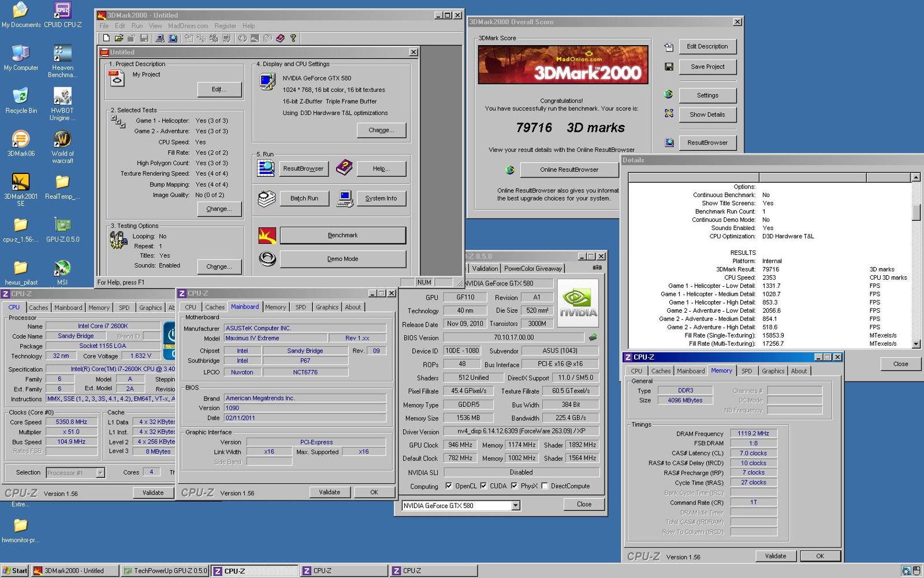Click the purple help book toolbar icon

(x=280, y=38)
